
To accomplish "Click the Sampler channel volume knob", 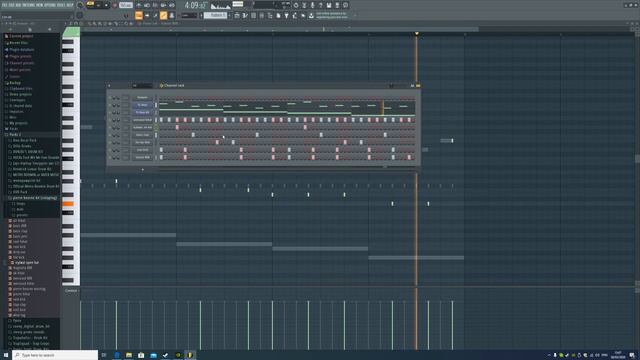I will click(x=118, y=98).
